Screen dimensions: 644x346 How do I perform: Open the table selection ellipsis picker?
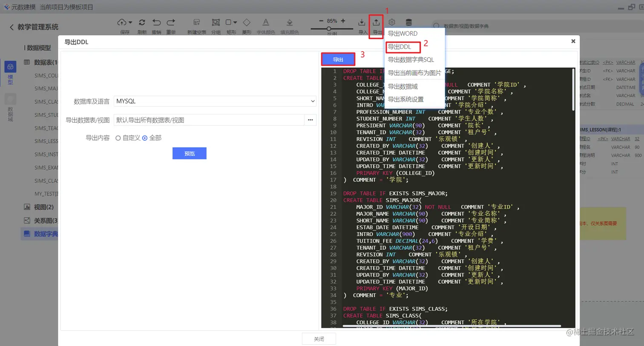[310, 120]
